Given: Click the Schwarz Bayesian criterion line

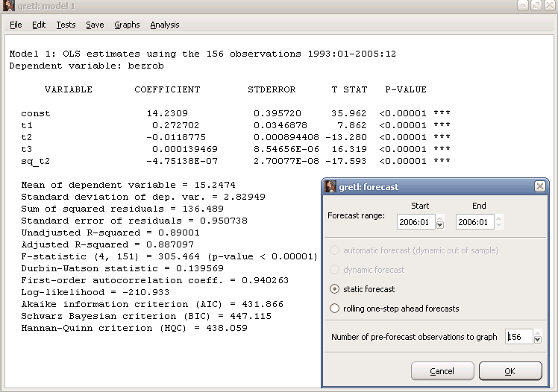Looking at the screenshot, I should point(146,316).
